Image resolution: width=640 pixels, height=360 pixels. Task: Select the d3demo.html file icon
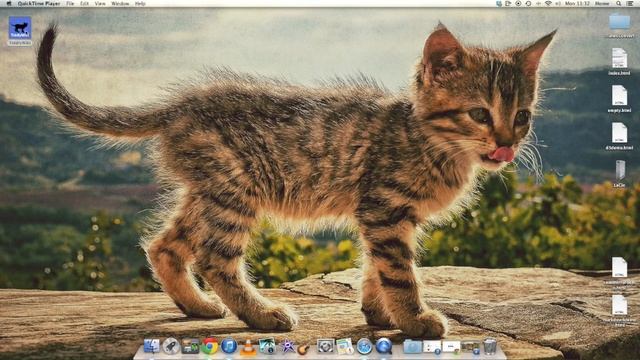click(x=619, y=133)
